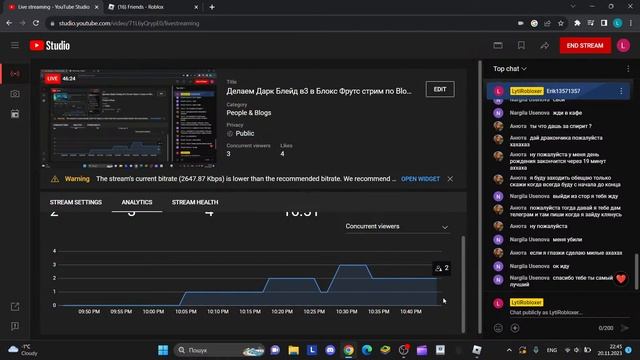Click the bookmark icon in top bar
The height and width of the screenshot is (360, 640).
pos(521,45)
